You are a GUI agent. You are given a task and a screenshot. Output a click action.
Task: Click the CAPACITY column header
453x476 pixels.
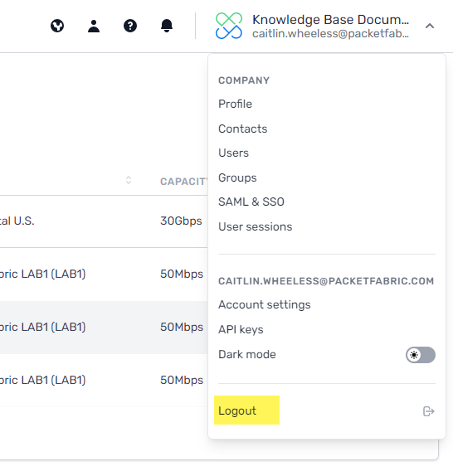[x=183, y=182]
